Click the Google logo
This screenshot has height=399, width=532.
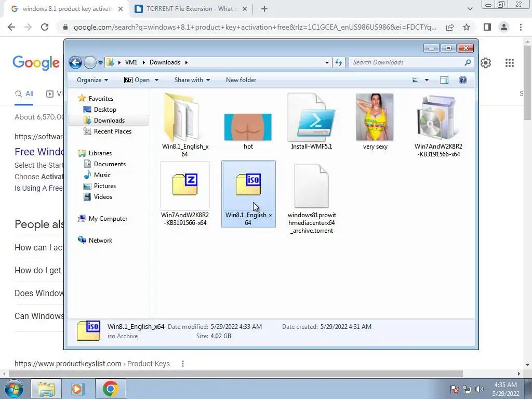pos(36,63)
